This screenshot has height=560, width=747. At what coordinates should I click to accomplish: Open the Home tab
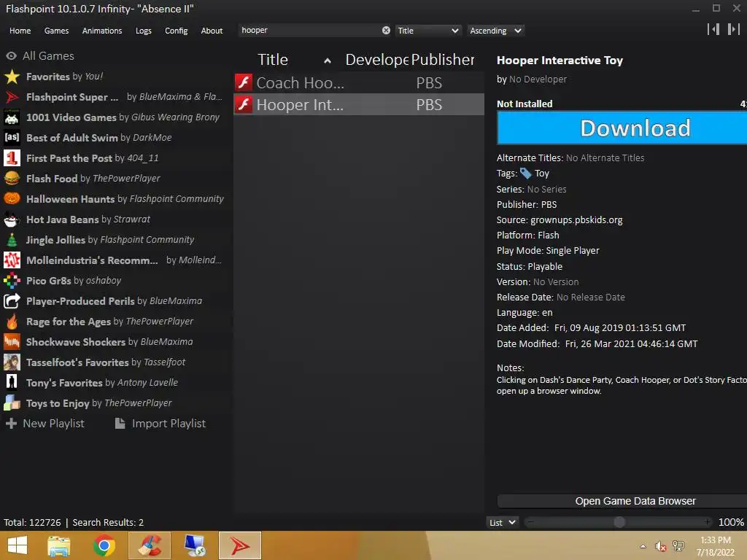[x=20, y=31]
